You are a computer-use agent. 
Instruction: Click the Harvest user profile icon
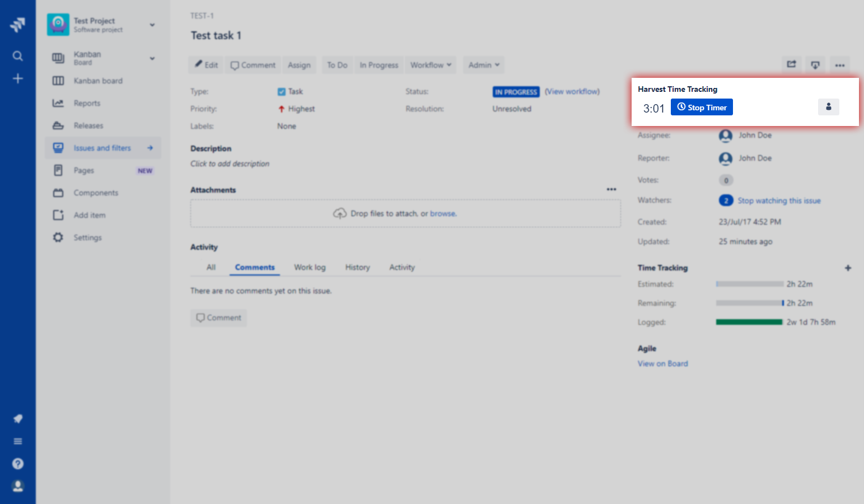point(829,106)
